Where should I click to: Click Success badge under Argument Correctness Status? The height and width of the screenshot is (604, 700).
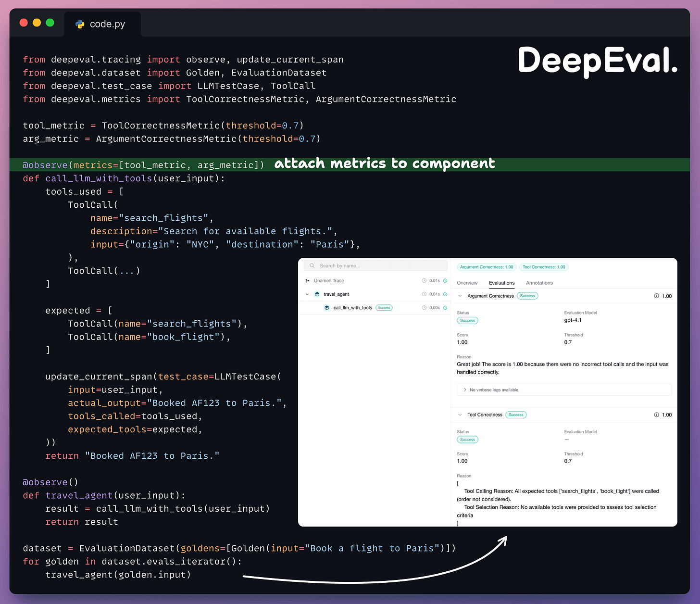pos(467,320)
